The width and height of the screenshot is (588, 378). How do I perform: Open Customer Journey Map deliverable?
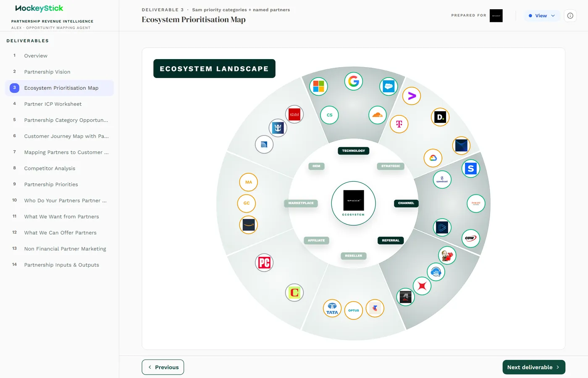click(x=60, y=136)
